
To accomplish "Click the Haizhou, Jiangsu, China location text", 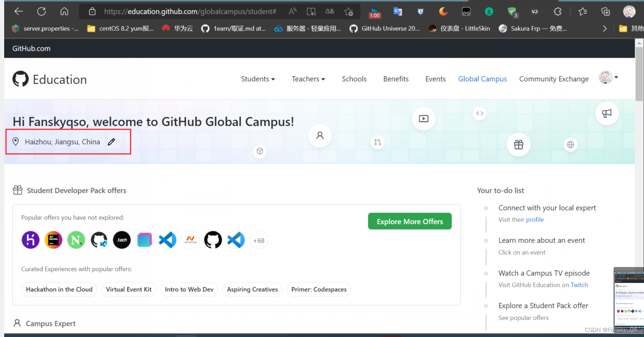I will coord(62,142).
